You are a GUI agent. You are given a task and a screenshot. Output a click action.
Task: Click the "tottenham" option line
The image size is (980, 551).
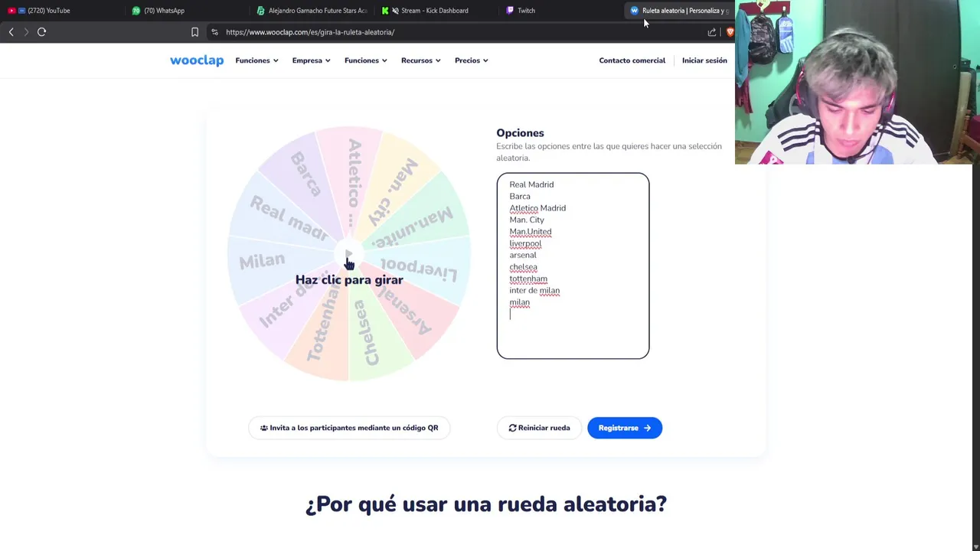(x=528, y=279)
